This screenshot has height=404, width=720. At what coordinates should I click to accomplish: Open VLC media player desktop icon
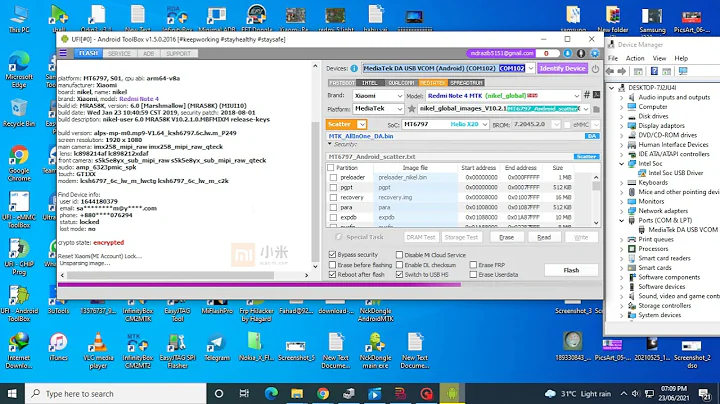click(98, 351)
